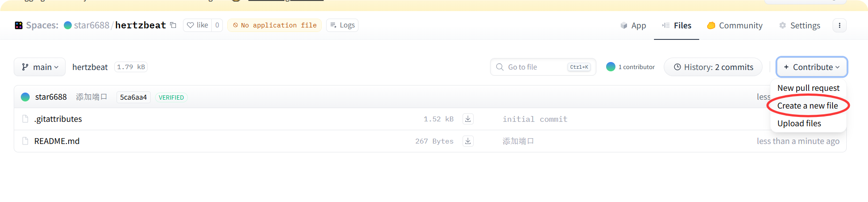Open star6688 profile avatar in breadcrumb

click(68, 25)
